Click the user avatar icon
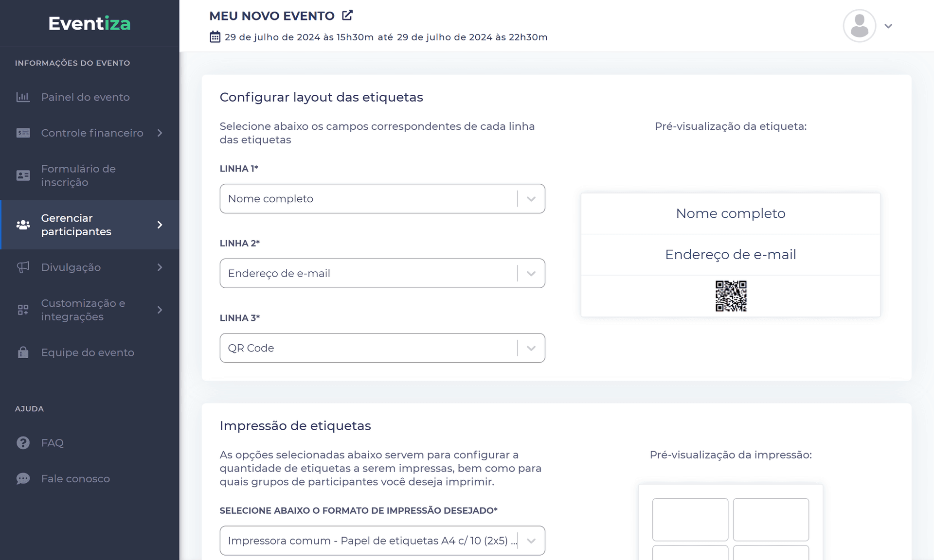Screen dimensions: 934x560 (x=859, y=26)
